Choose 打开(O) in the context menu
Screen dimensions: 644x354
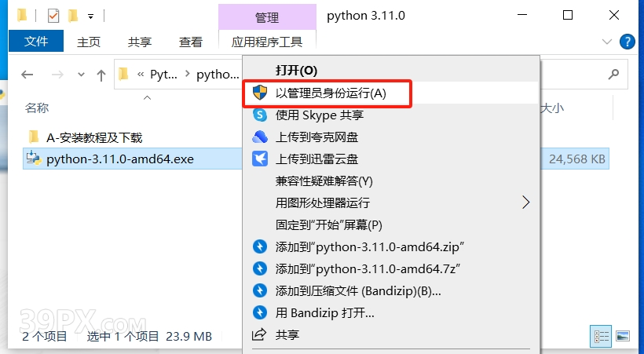[x=296, y=71]
